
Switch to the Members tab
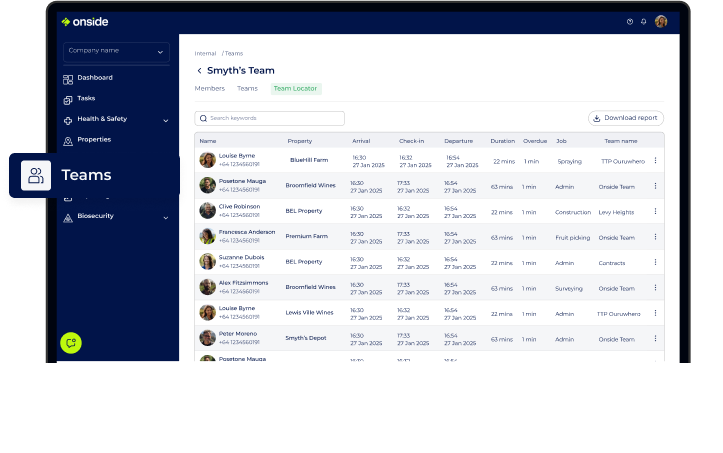pos(209,89)
